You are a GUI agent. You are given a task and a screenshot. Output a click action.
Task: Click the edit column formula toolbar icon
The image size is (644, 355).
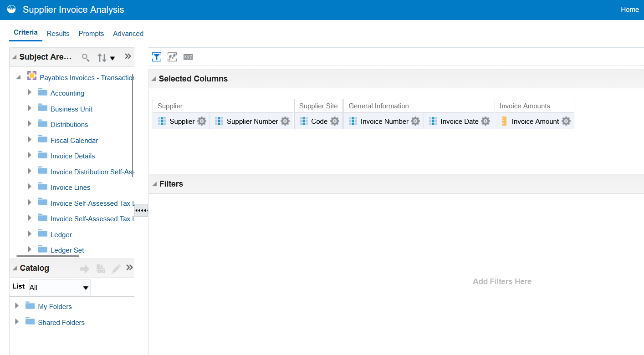pyautogui.click(x=172, y=57)
